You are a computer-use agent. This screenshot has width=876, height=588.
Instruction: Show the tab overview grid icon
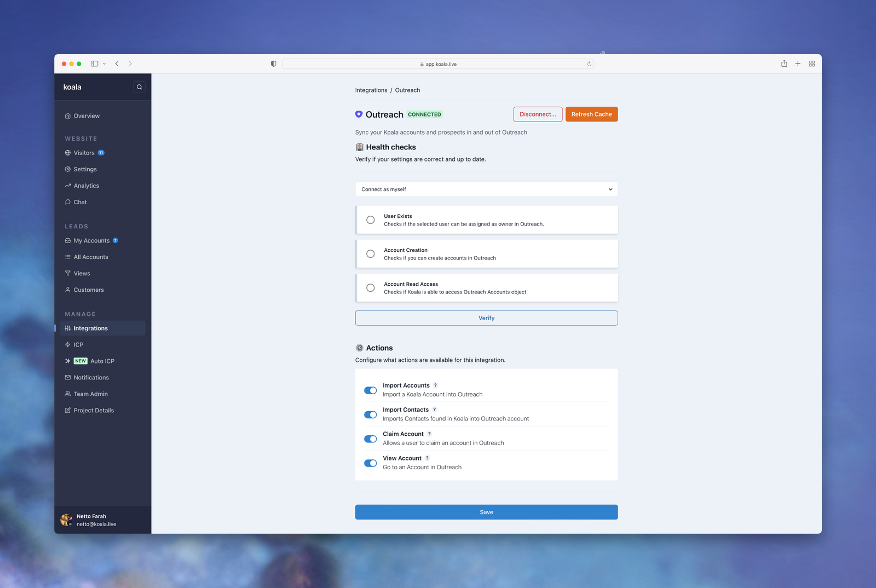point(811,64)
